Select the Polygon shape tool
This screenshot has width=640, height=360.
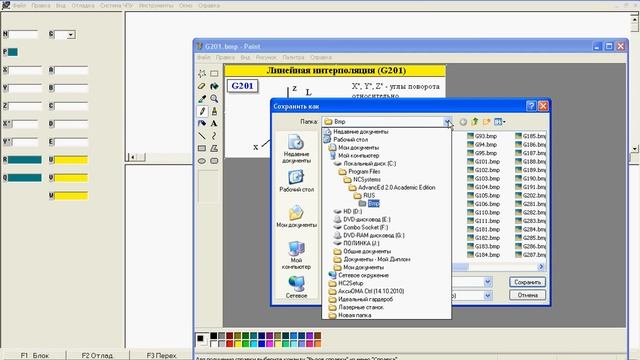click(214, 149)
